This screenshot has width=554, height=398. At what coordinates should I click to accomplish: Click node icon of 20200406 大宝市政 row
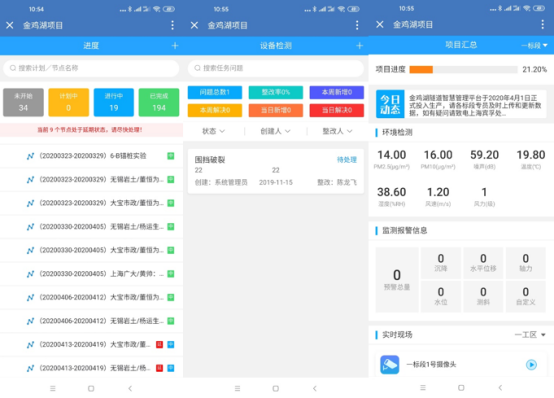30,297
